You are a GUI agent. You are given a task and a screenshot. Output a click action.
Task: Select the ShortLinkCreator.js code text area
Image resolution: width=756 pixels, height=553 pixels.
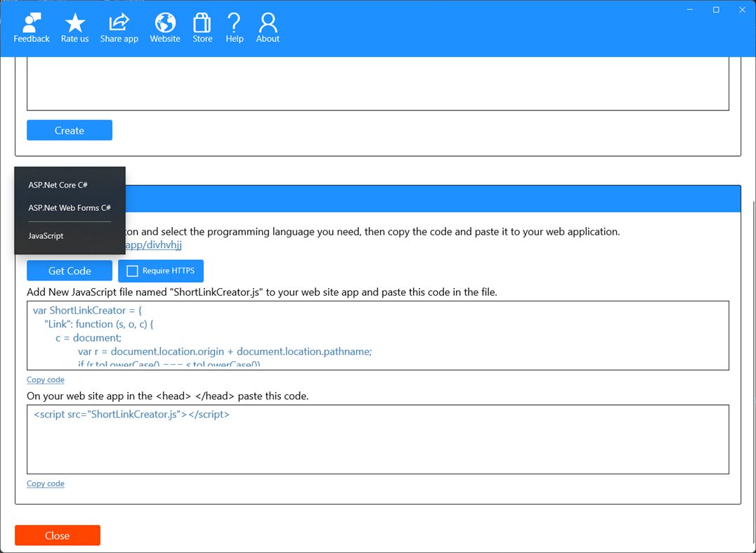[378, 334]
